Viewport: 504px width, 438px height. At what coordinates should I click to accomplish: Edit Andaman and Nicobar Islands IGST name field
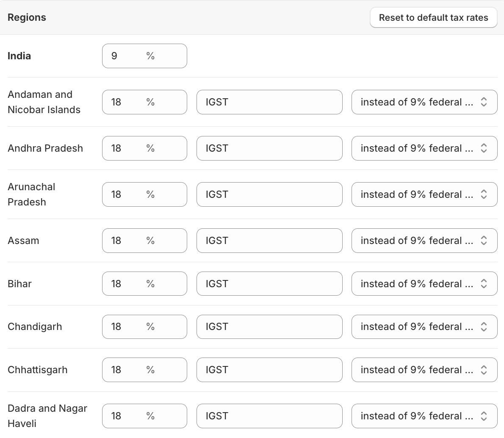[x=269, y=102]
